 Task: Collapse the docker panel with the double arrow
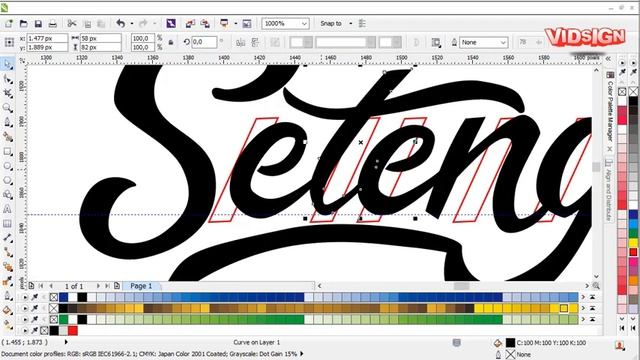pyautogui.click(x=609, y=59)
